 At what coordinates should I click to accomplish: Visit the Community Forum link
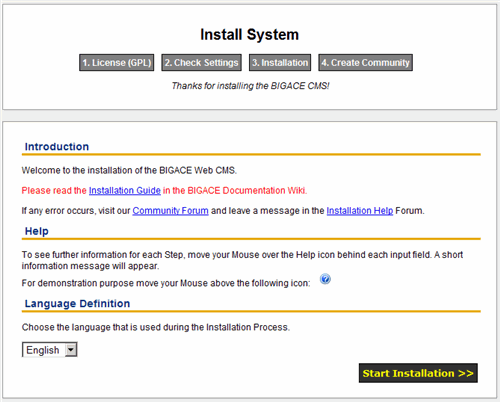pyautogui.click(x=170, y=211)
